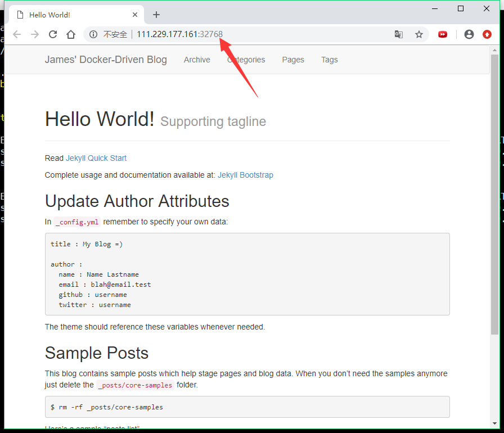Go back to the previous page

[17, 34]
